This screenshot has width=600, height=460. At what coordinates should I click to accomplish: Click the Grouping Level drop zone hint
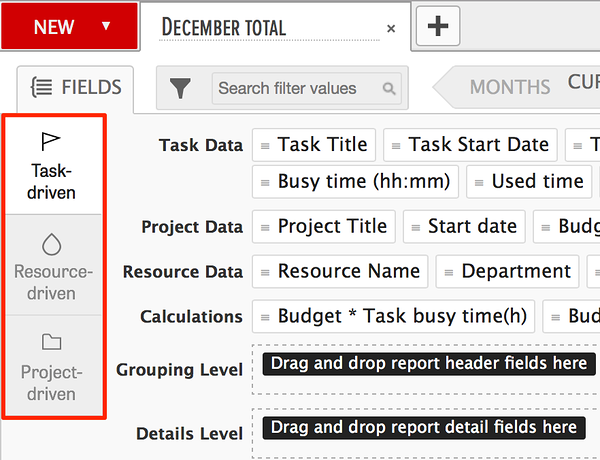coord(429,364)
